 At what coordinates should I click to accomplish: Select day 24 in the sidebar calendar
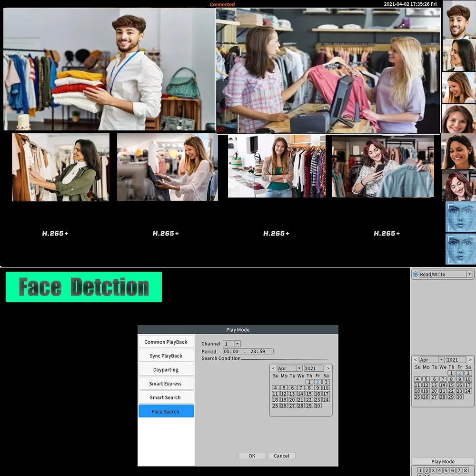[x=468, y=391]
